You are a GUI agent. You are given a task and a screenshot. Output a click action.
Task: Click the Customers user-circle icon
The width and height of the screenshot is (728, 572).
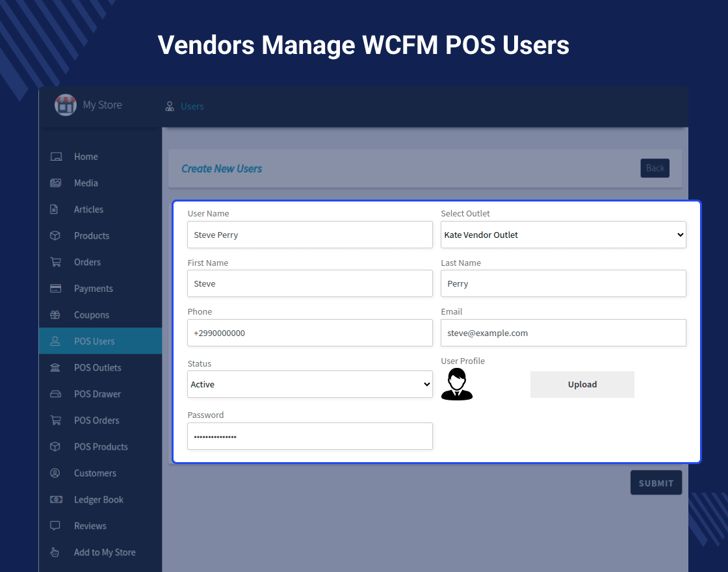(x=55, y=473)
